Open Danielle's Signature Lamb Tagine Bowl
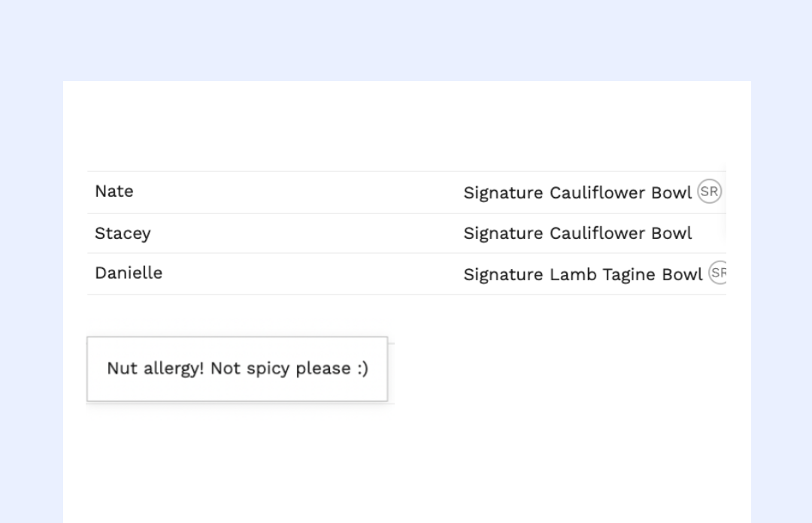The image size is (812, 523). (x=582, y=274)
